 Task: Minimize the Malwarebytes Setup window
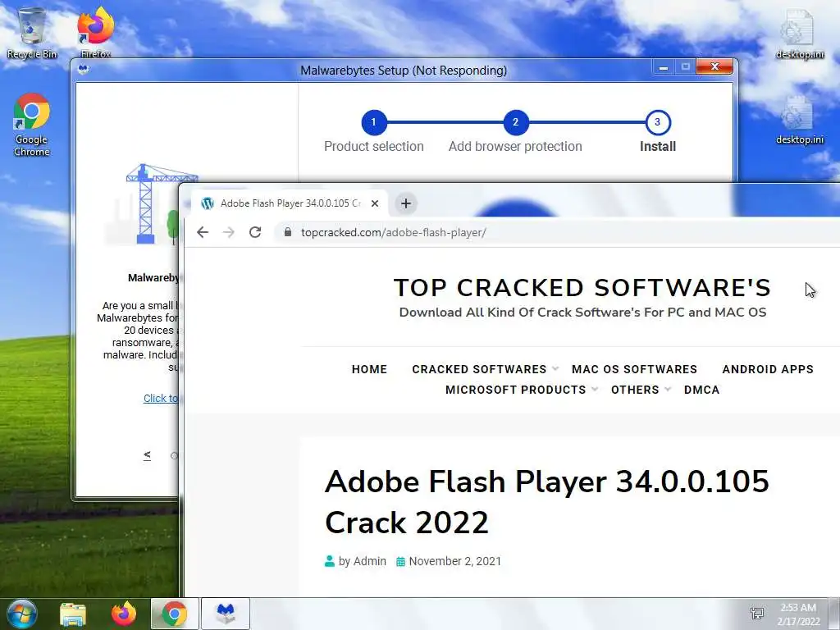(x=663, y=67)
